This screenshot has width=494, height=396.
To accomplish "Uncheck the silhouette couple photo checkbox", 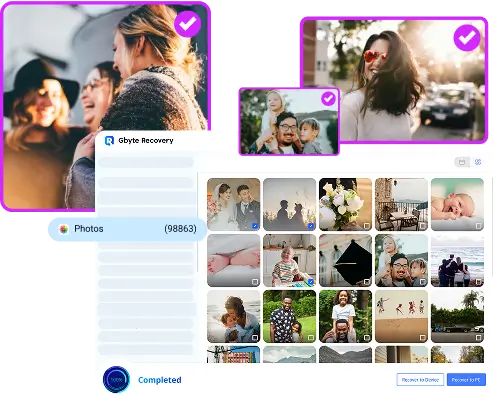I will (311, 226).
